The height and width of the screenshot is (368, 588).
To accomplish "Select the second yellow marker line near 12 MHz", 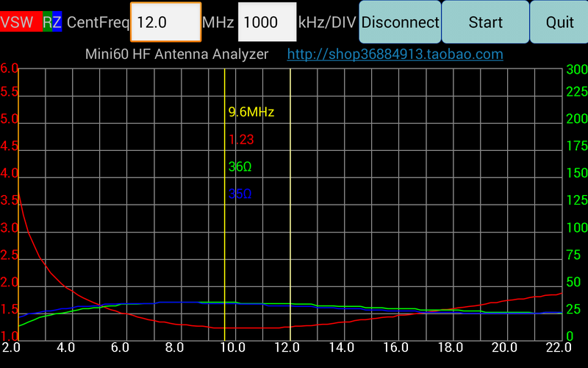I will click(x=290, y=221).
